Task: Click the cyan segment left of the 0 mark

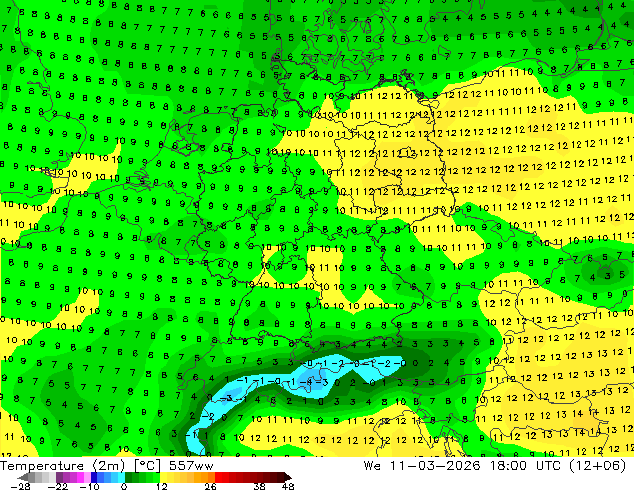Action: click(121, 477)
